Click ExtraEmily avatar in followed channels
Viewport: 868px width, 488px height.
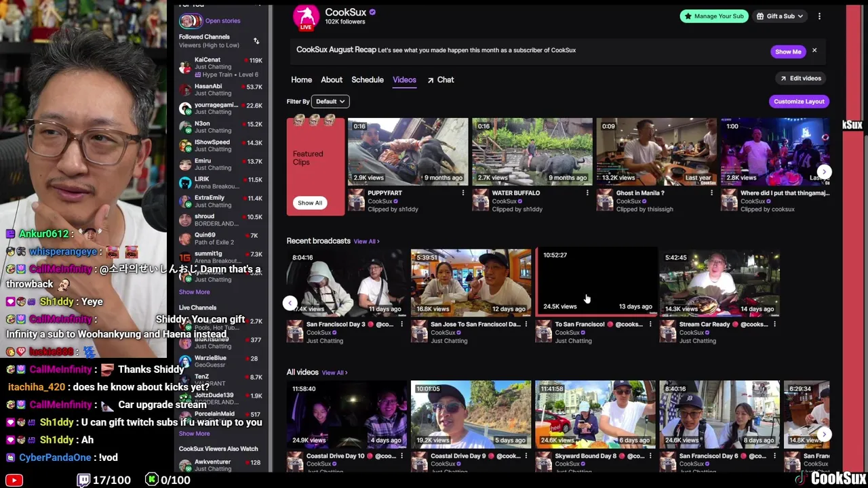click(185, 201)
